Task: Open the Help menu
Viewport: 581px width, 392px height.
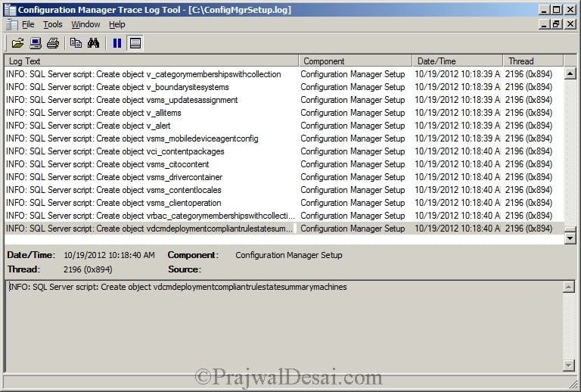Action: pos(117,24)
